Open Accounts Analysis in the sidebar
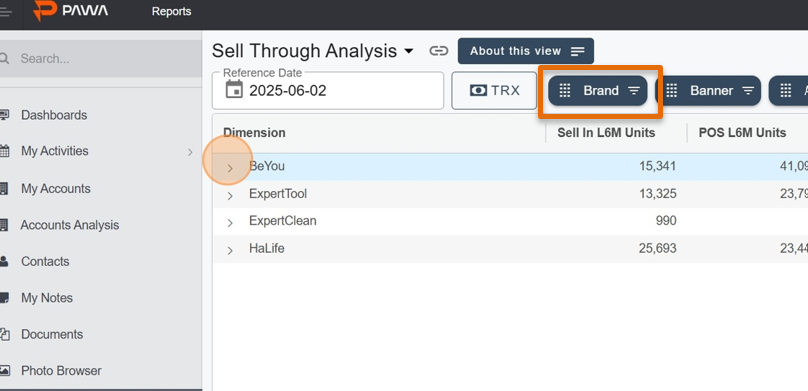808x391 pixels. [x=70, y=225]
